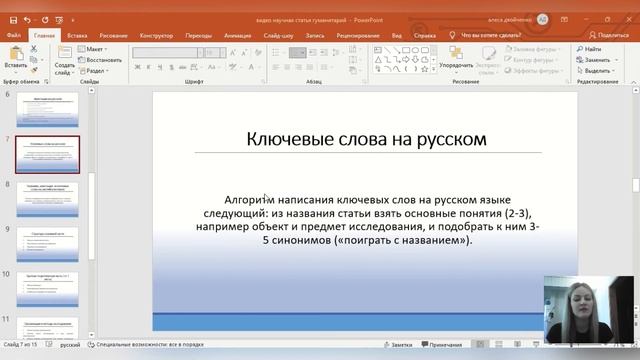Click Восстановить to reset the slide

(100, 60)
